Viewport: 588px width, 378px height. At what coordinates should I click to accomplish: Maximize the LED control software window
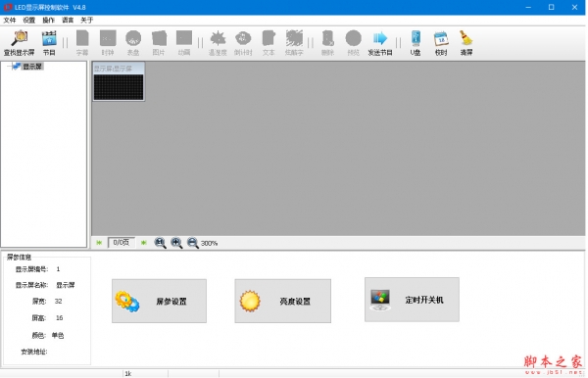point(551,7)
